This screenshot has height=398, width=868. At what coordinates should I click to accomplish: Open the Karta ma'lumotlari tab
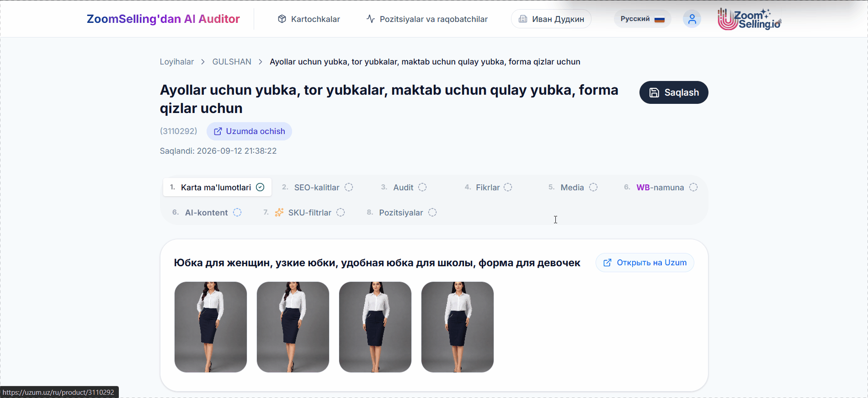(x=217, y=187)
